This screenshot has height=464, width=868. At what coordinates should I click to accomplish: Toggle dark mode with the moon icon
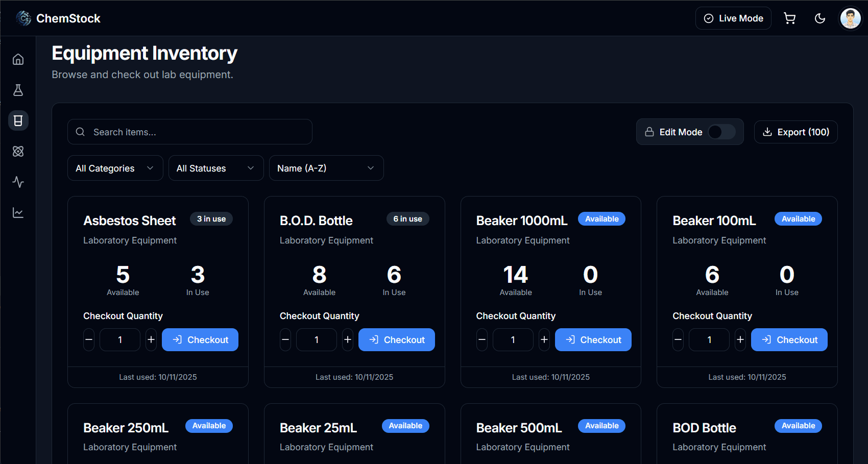[820, 18]
